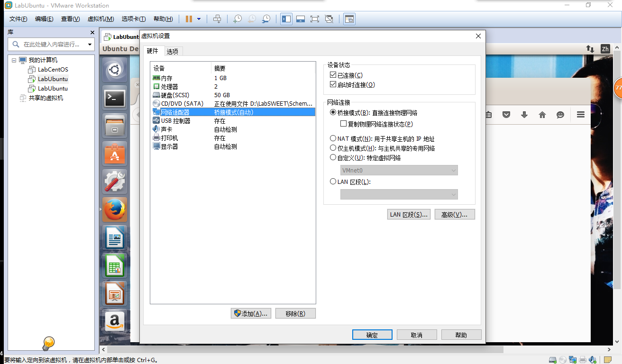Open LibreOffice Writer launcher icon

(114, 237)
